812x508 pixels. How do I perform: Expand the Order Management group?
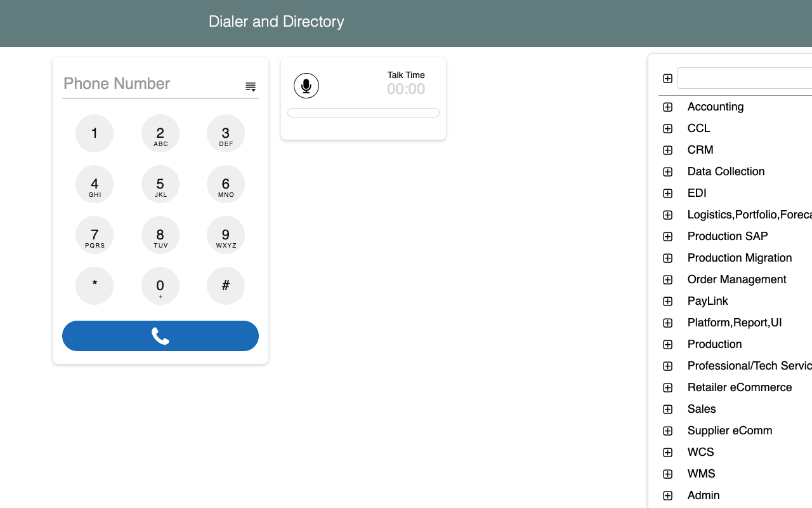pos(667,279)
